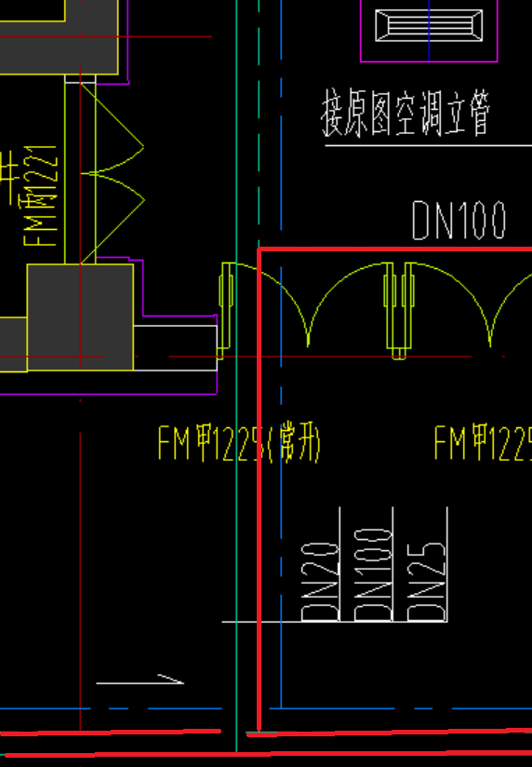The image size is (532, 767).
Task: Select the door jamb between the two door swings
Action: (x=400, y=311)
